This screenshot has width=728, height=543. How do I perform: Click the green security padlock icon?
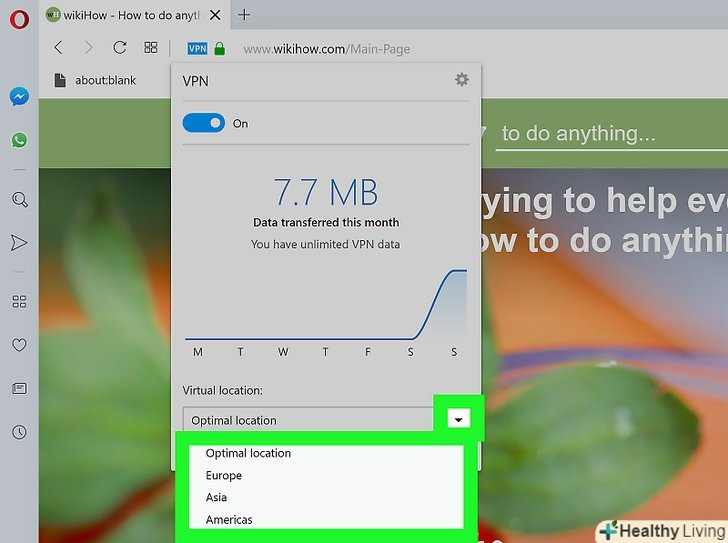[x=220, y=48]
